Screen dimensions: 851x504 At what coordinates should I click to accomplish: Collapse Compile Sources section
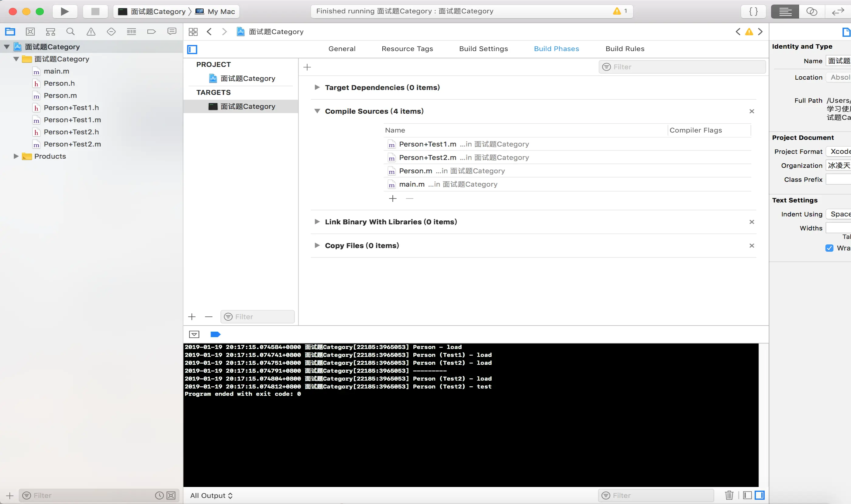tap(317, 111)
